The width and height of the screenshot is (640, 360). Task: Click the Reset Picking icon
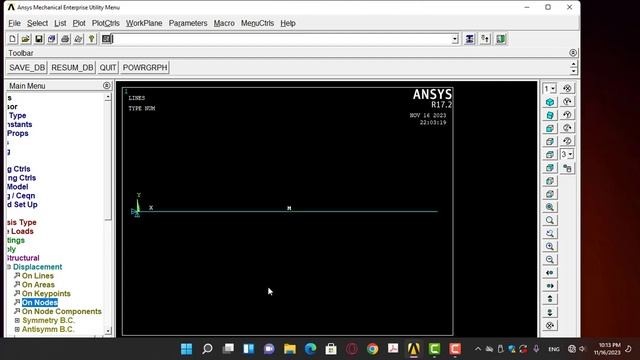[x=485, y=39]
